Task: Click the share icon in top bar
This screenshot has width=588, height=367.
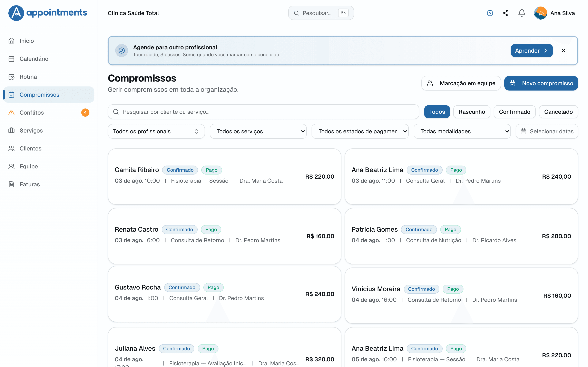Action: (x=506, y=13)
